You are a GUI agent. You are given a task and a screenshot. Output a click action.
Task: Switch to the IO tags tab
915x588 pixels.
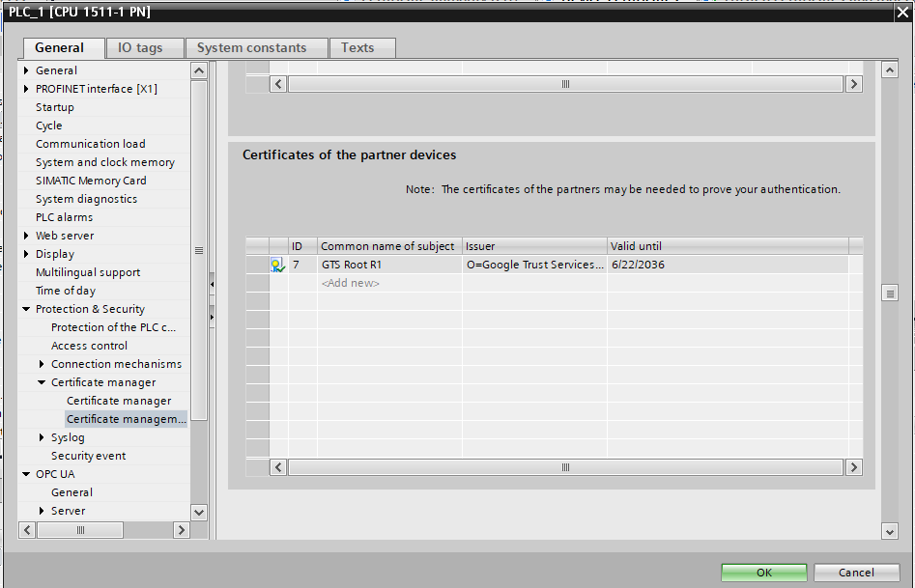139,47
